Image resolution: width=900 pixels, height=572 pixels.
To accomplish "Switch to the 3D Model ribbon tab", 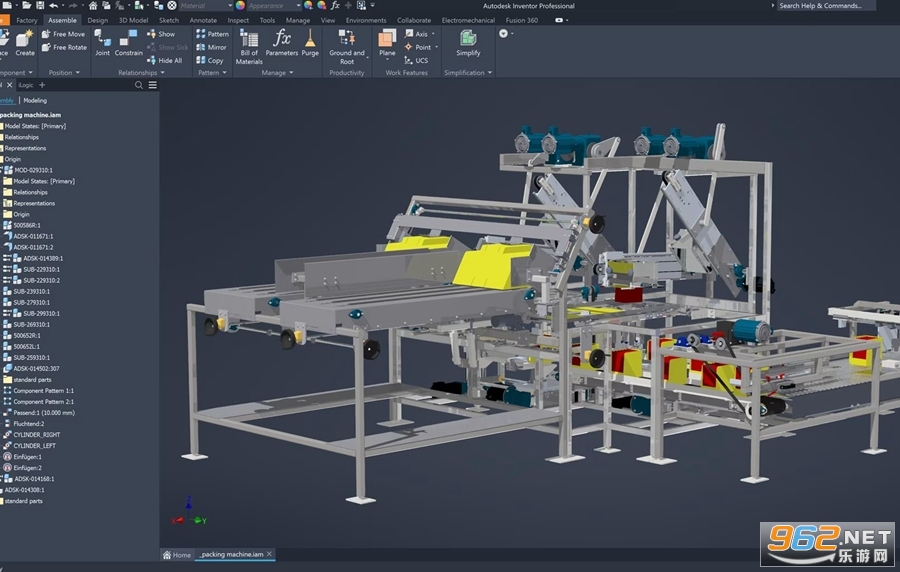I will pos(133,20).
